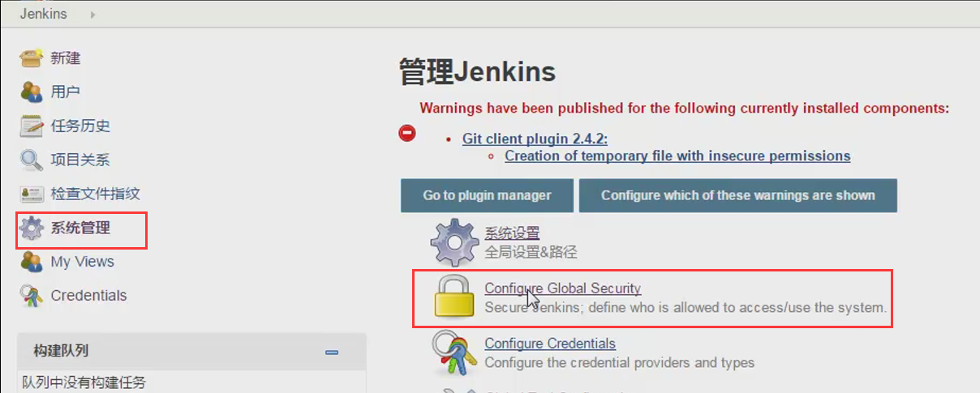Open Credentials in the sidebar

point(89,296)
